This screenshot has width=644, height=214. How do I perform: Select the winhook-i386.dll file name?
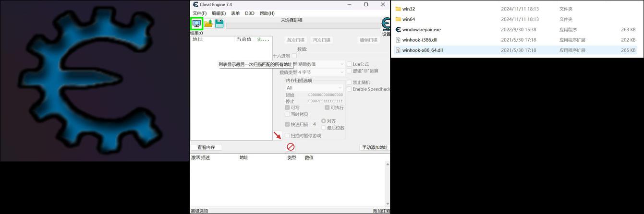(x=420, y=40)
